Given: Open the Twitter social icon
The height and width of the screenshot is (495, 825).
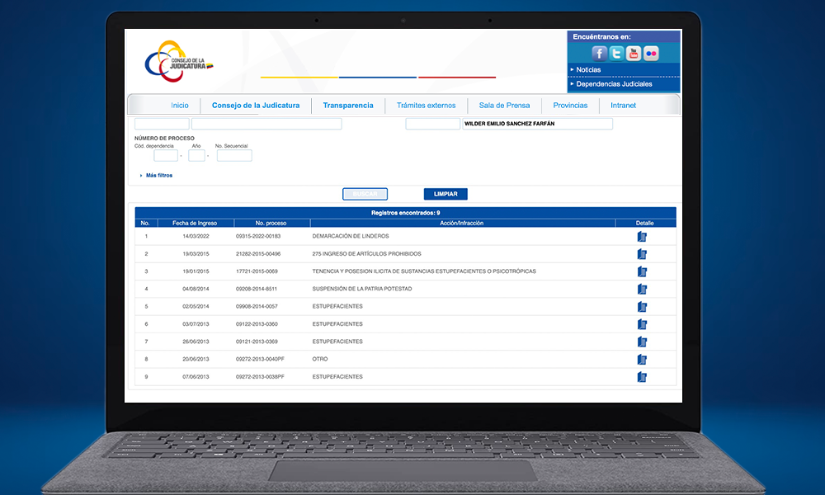Looking at the screenshot, I should pos(617,53).
